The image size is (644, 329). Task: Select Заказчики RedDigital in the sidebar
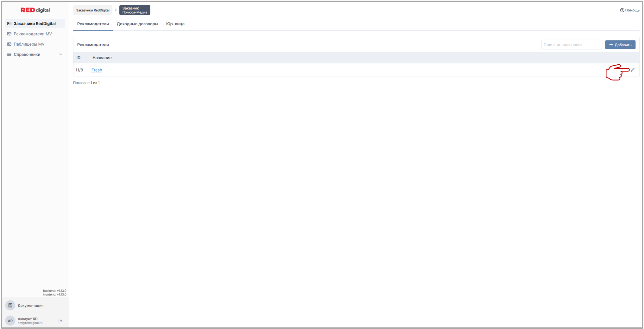(35, 23)
